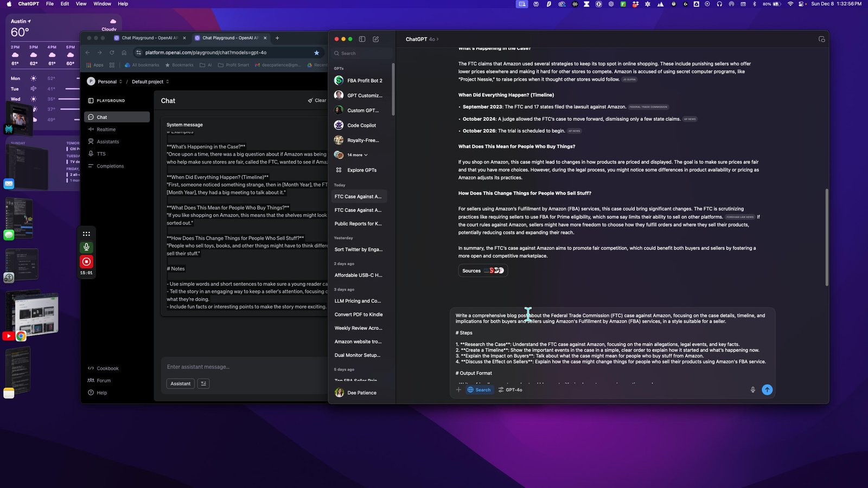Reload the Playground page in browser
This screenshot has width=868, height=488.
(112, 53)
